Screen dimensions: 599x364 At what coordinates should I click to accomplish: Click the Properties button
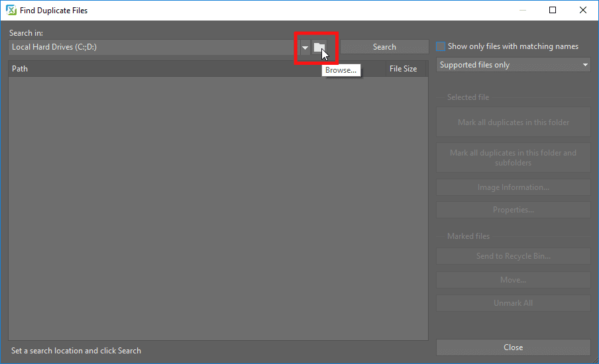click(x=514, y=210)
